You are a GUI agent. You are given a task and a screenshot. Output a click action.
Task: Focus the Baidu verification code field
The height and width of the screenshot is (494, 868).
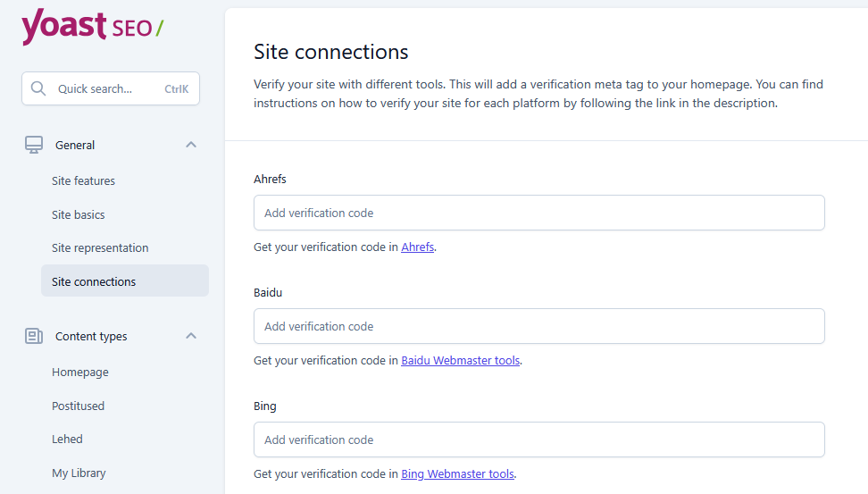pyautogui.click(x=538, y=326)
